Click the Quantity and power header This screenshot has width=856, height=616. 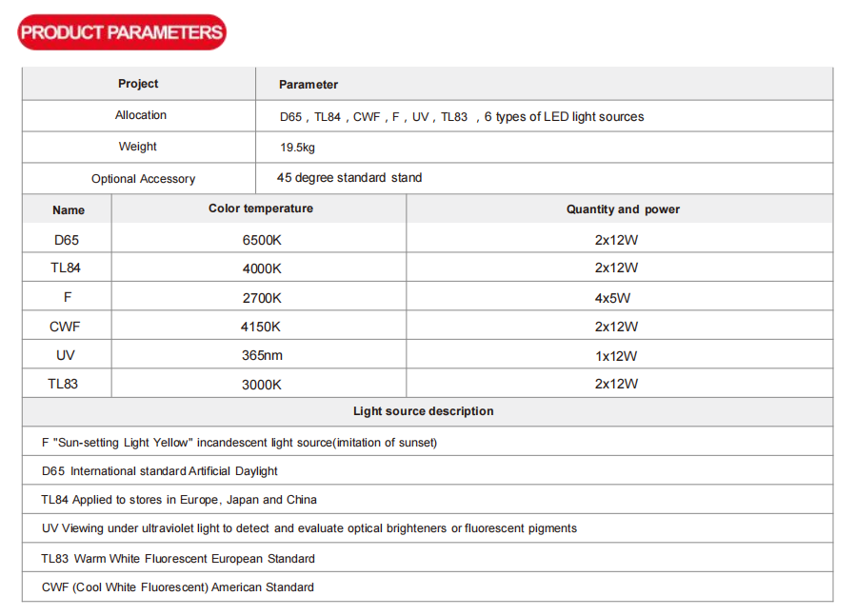pos(623,209)
